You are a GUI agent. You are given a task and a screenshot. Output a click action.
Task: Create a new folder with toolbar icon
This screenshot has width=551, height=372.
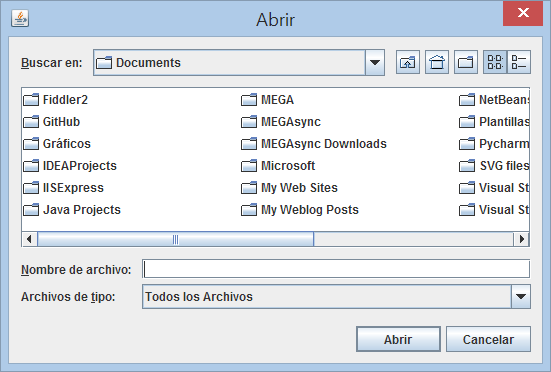466,63
